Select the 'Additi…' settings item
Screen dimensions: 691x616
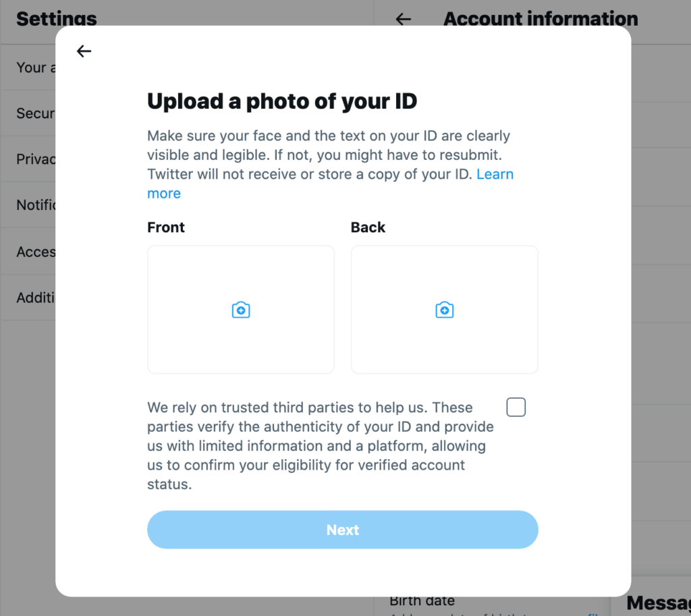pos(35,298)
